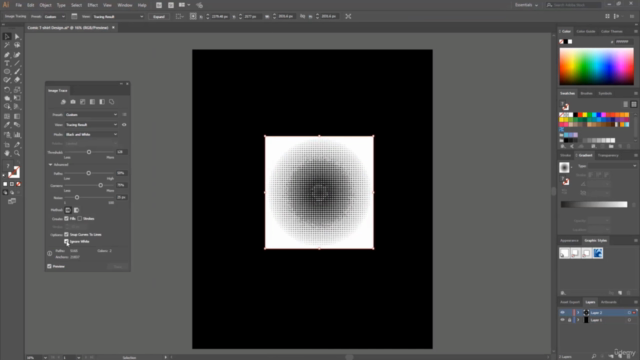Open the Effect menu

(x=93, y=5)
